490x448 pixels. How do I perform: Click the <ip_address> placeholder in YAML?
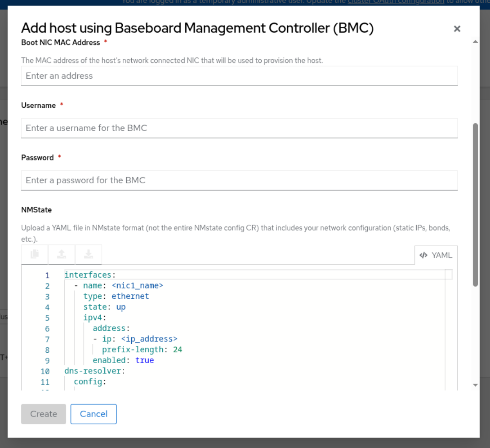tap(149, 339)
